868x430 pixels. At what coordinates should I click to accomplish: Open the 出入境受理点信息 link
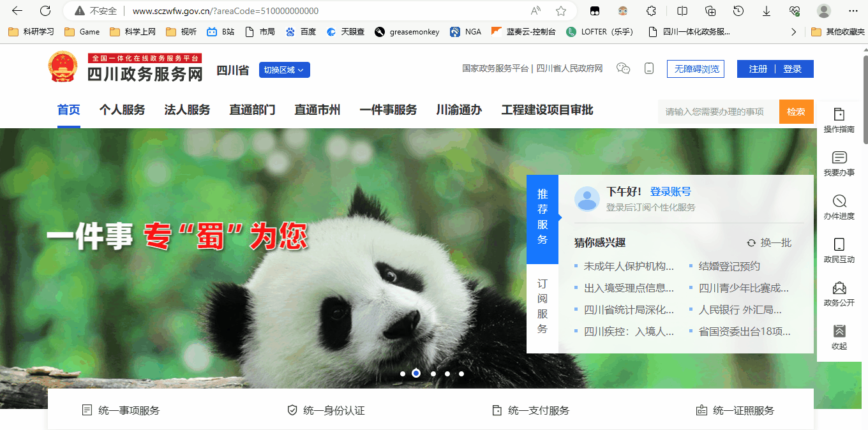(x=629, y=288)
